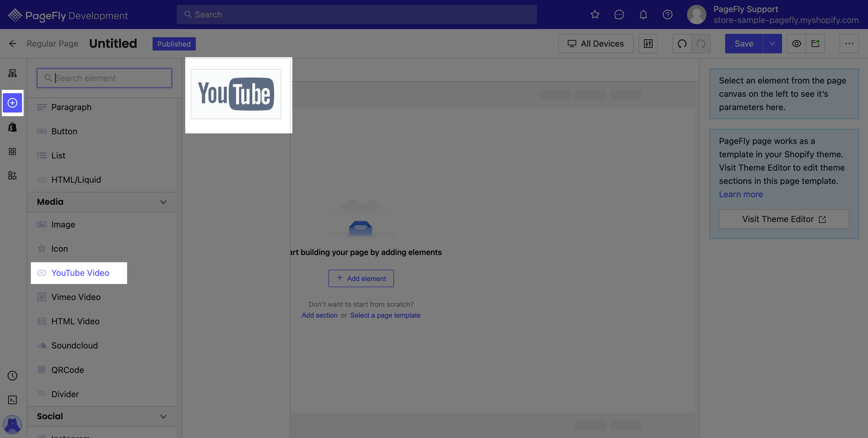The image size is (868, 438).
Task: Click the PageFly logo icon
Action: (x=15, y=15)
